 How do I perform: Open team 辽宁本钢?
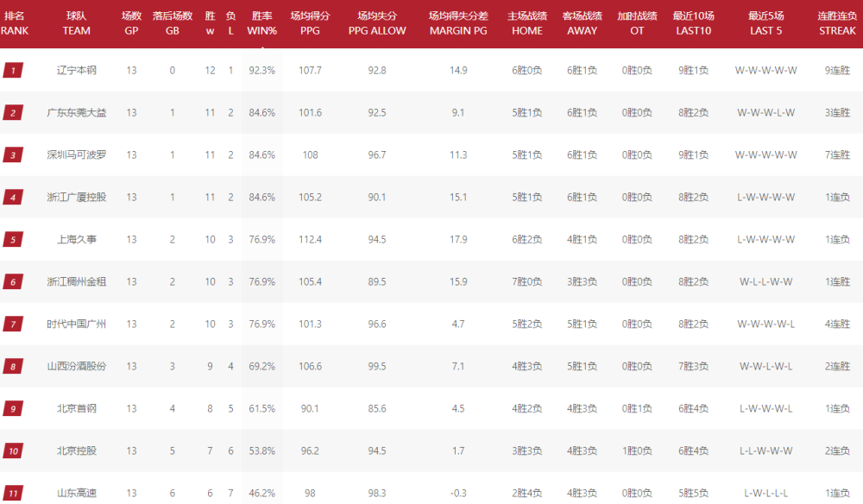[x=77, y=71]
